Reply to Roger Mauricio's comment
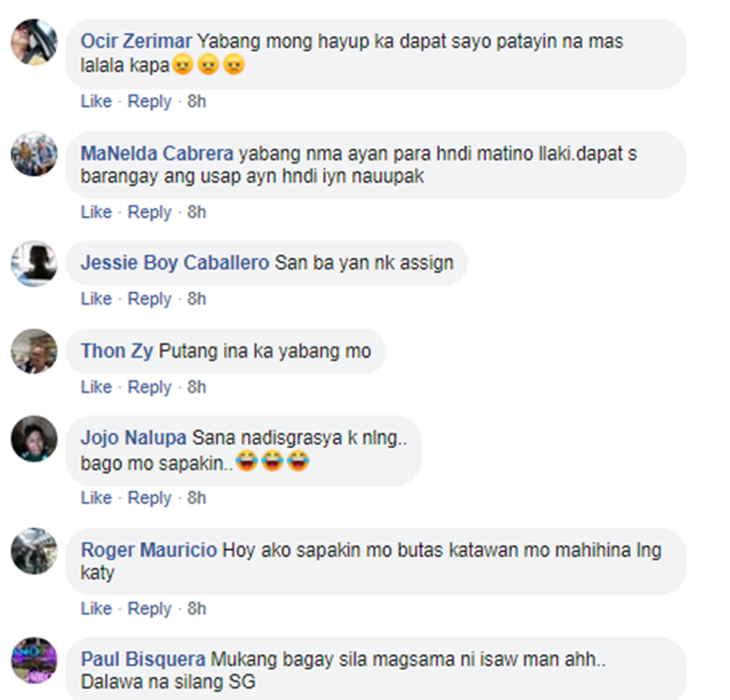This screenshot has height=700, width=730. coord(150,609)
